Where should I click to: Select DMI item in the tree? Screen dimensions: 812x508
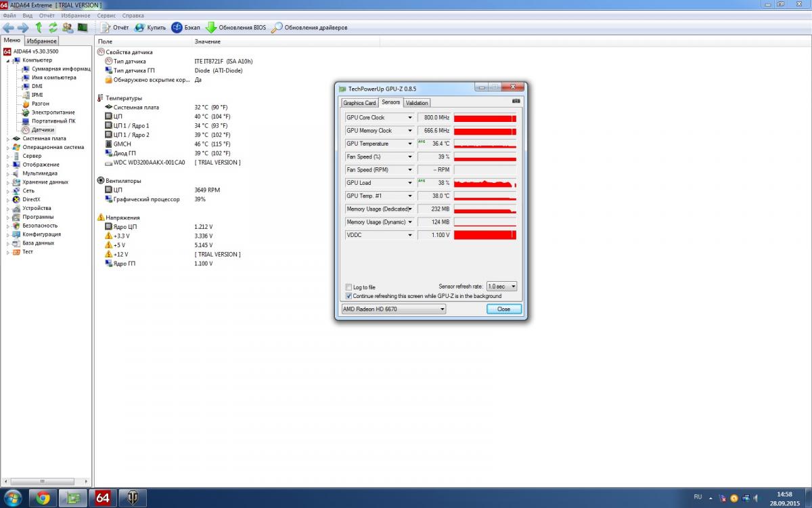point(32,86)
